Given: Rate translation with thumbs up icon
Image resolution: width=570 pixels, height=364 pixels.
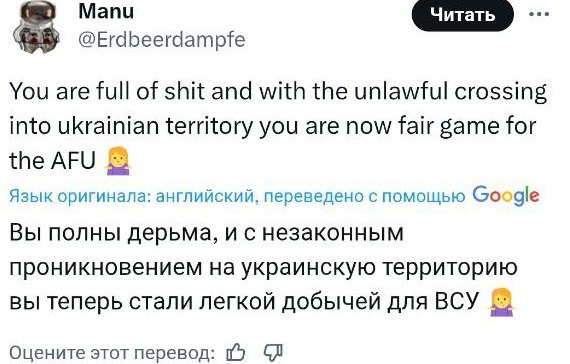Looking at the screenshot, I should (x=236, y=352).
